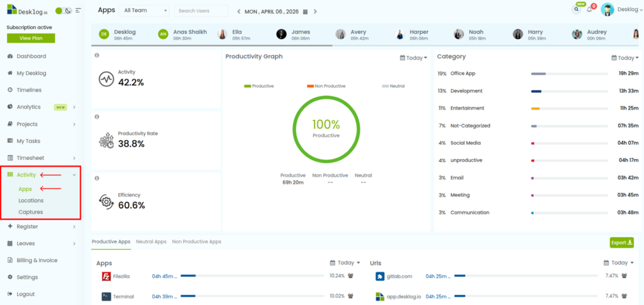This screenshot has width=644, height=305.
Task: Click the calendar icon beside the date
Action: tap(305, 11)
